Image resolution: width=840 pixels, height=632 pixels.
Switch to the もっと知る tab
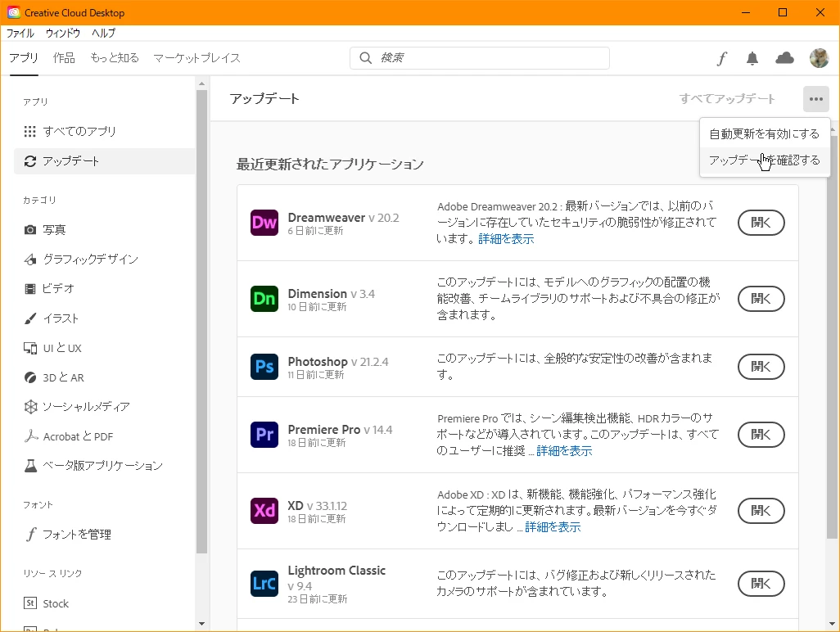114,58
